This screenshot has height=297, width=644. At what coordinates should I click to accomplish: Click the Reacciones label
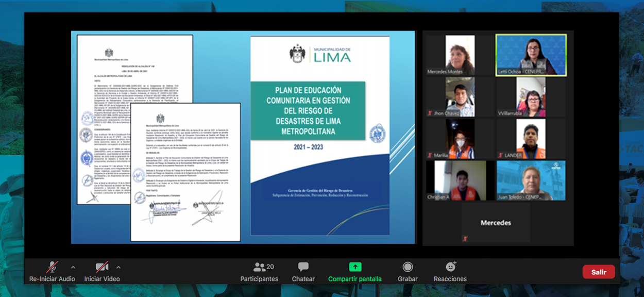click(450, 279)
